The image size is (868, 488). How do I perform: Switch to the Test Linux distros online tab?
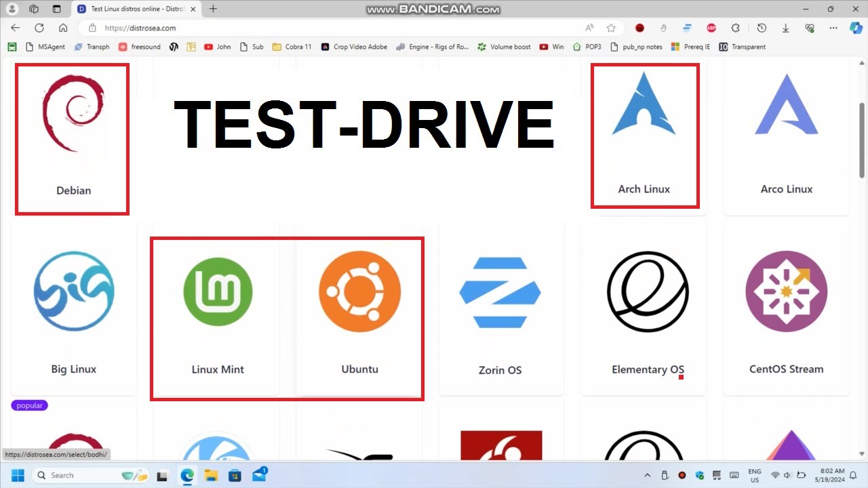tap(131, 9)
